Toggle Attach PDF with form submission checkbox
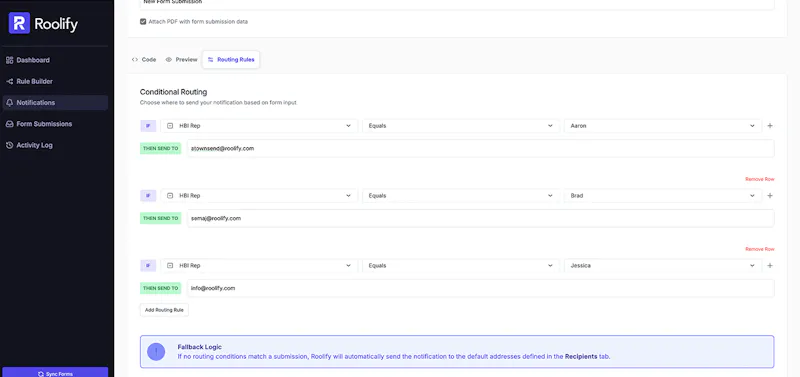The height and width of the screenshot is (377, 800). tap(143, 22)
